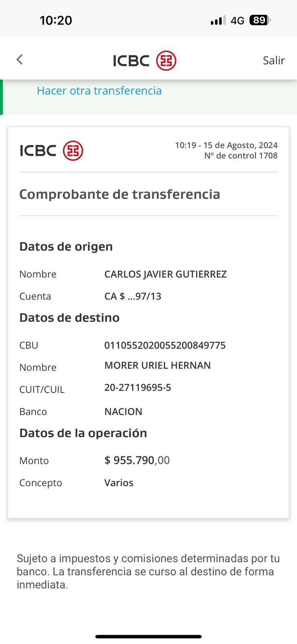Screen dimensions: 297x644
Task: Tap the bank name NACION
Action: pyautogui.click(x=123, y=411)
